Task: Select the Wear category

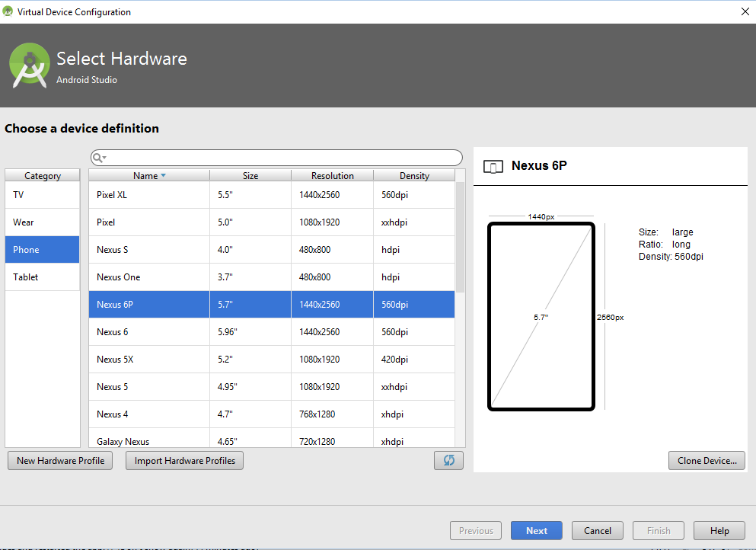Action: 43,222
